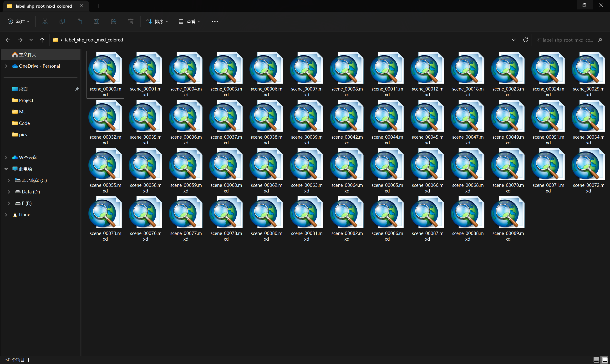Select the scene_00072.mxd file
Viewport: 610px width, 364px height.
[589, 171]
